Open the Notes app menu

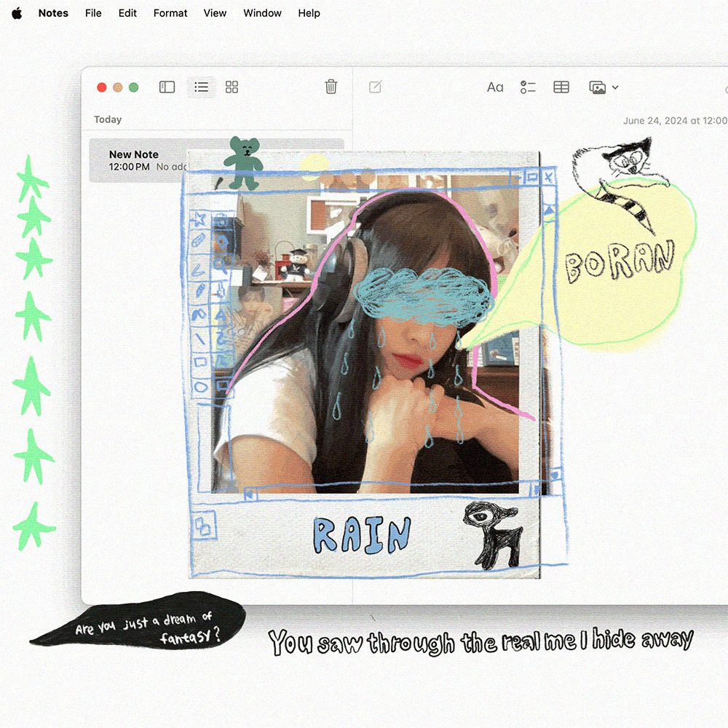pos(53,13)
